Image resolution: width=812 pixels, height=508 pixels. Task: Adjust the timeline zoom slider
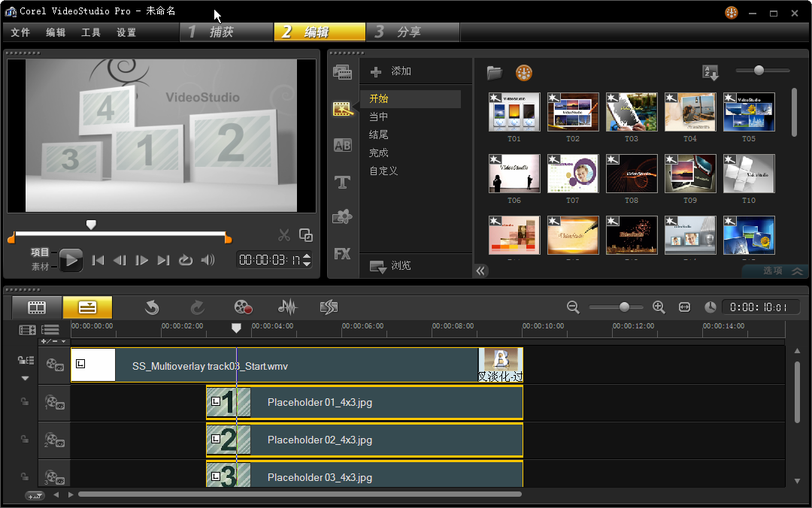pos(625,307)
